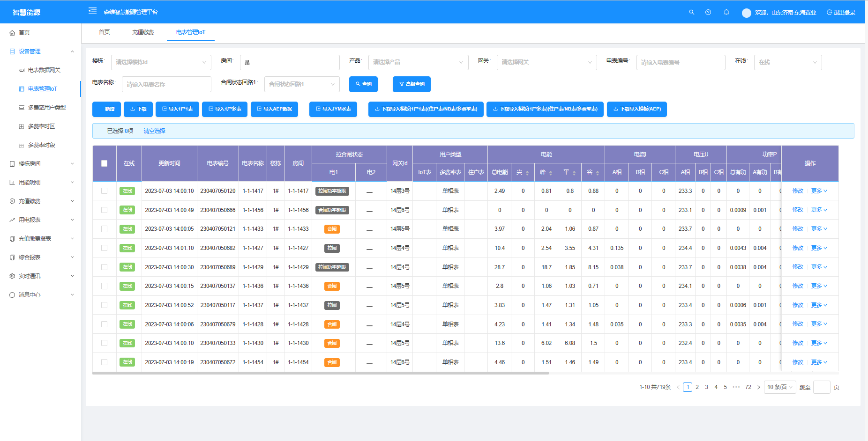Click the 高级查询 advanced query button
Viewport: 868px width, 441px height.
[x=412, y=84]
